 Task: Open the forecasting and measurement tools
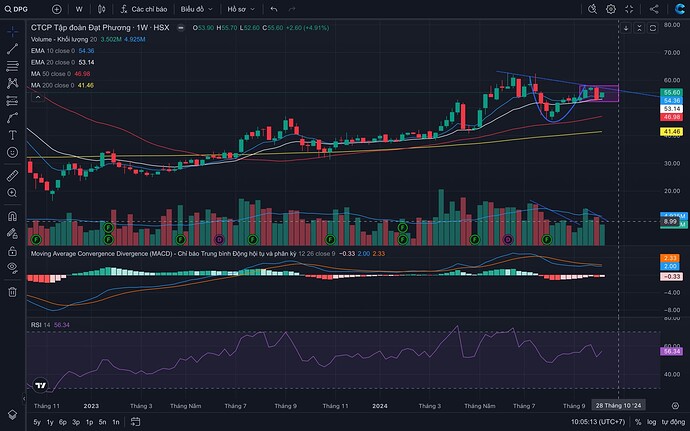point(12,101)
